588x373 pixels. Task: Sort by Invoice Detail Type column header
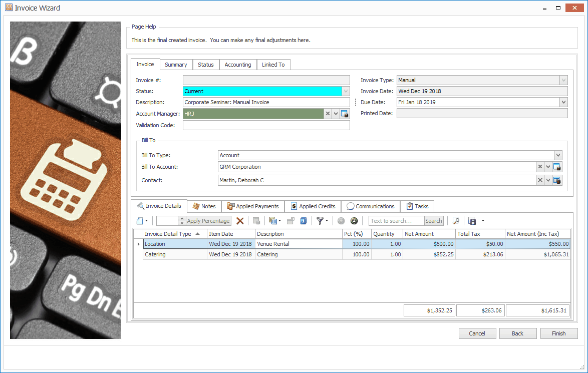click(175, 233)
